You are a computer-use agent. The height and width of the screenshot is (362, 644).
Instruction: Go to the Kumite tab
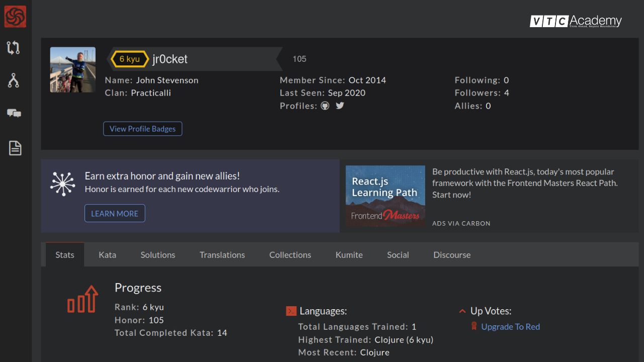(349, 255)
